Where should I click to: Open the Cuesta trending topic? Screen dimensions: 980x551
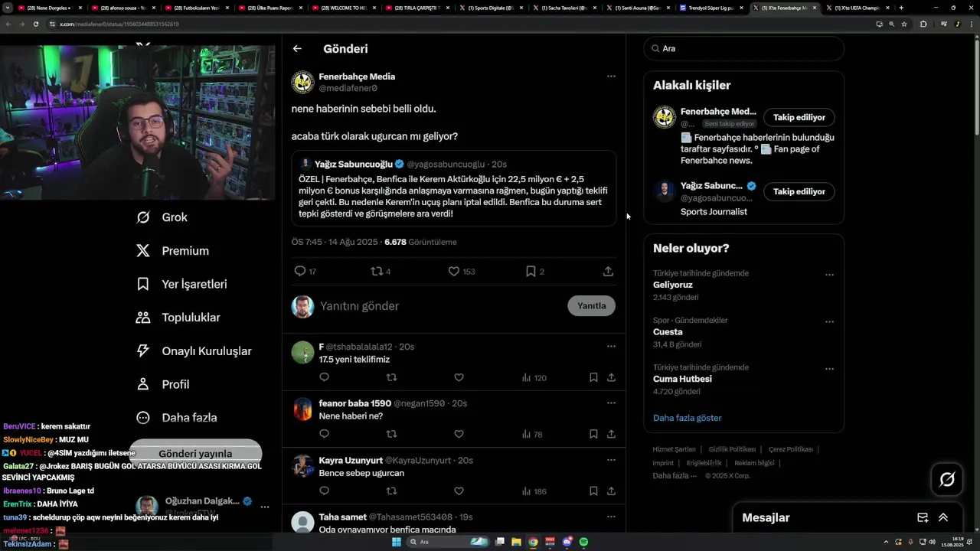click(x=668, y=332)
